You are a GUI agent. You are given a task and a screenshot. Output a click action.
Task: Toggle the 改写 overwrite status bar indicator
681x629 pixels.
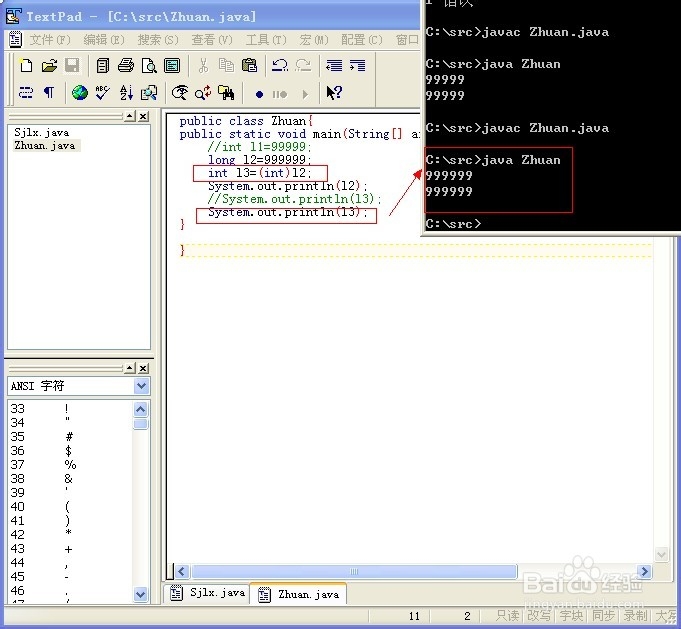click(539, 616)
